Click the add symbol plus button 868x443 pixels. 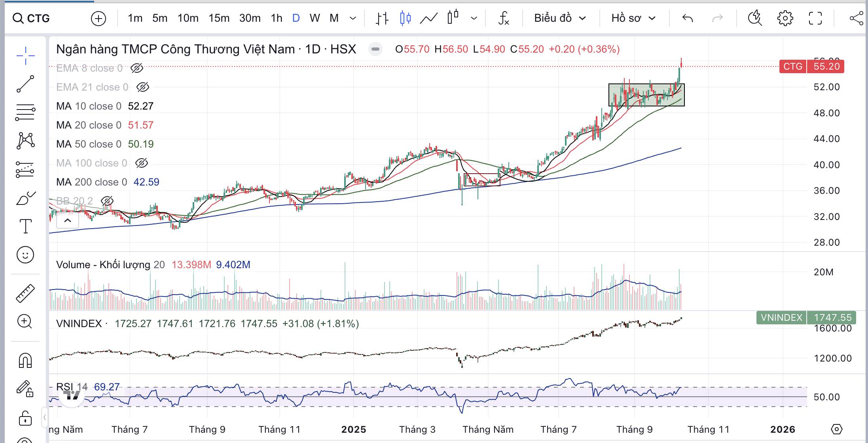98,18
